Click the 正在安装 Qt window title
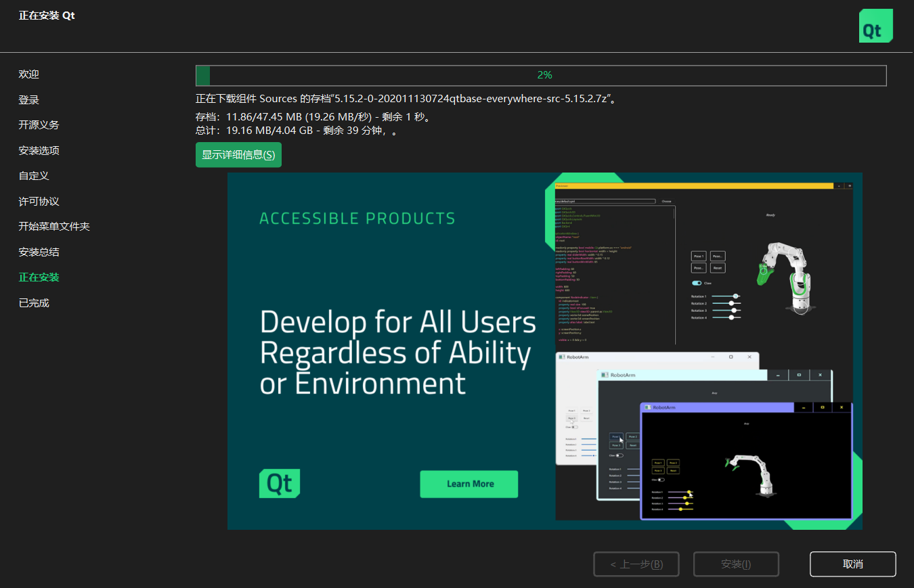The image size is (914, 588). point(47,15)
